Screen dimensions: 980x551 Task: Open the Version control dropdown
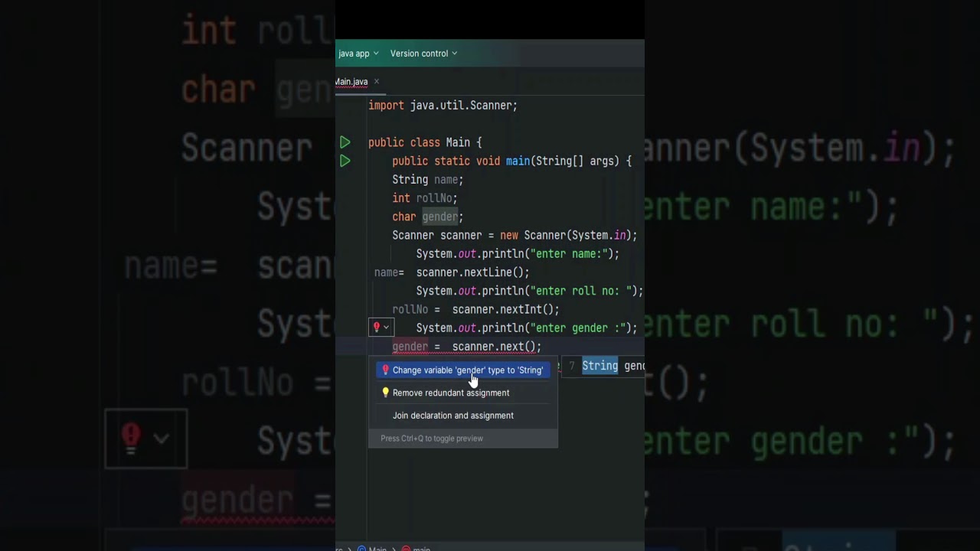pyautogui.click(x=423, y=54)
